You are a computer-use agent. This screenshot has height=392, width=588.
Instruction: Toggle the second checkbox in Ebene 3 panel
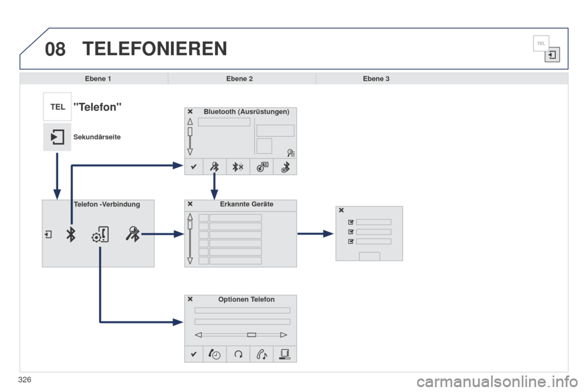point(350,232)
